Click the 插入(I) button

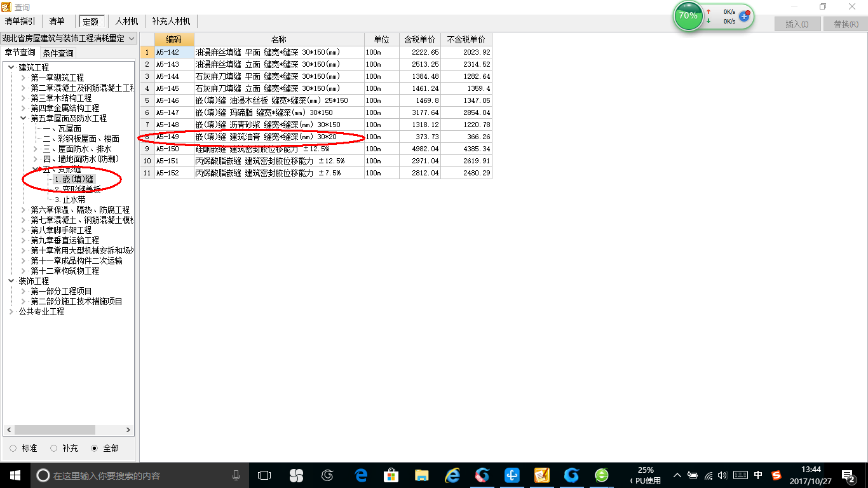point(797,24)
